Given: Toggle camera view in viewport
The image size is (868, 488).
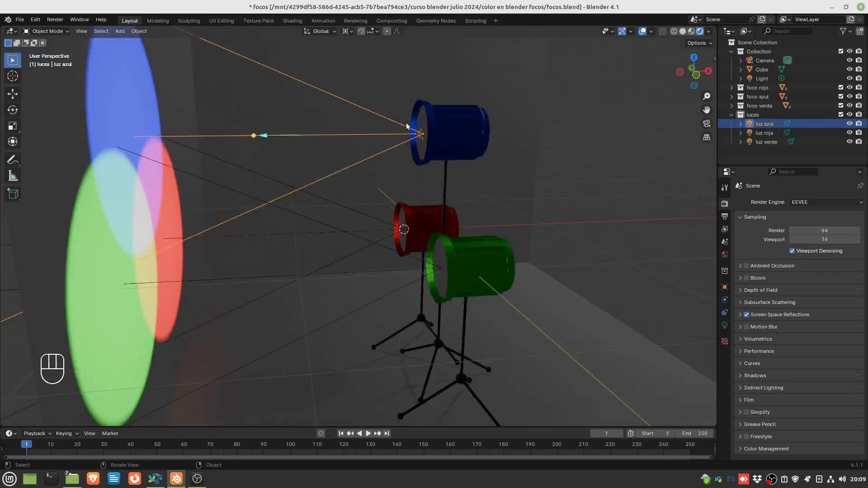Looking at the screenshot, I should [x=706, y=123].
